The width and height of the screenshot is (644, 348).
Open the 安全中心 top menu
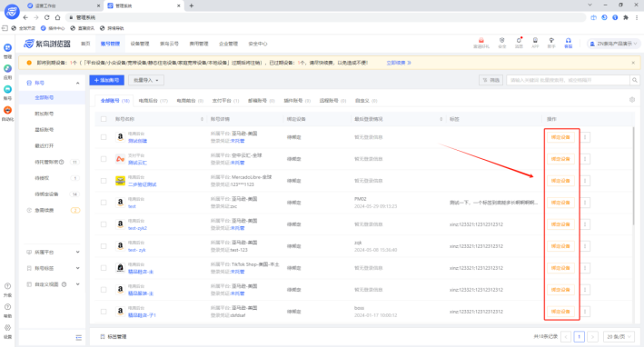tap(258, 44)
